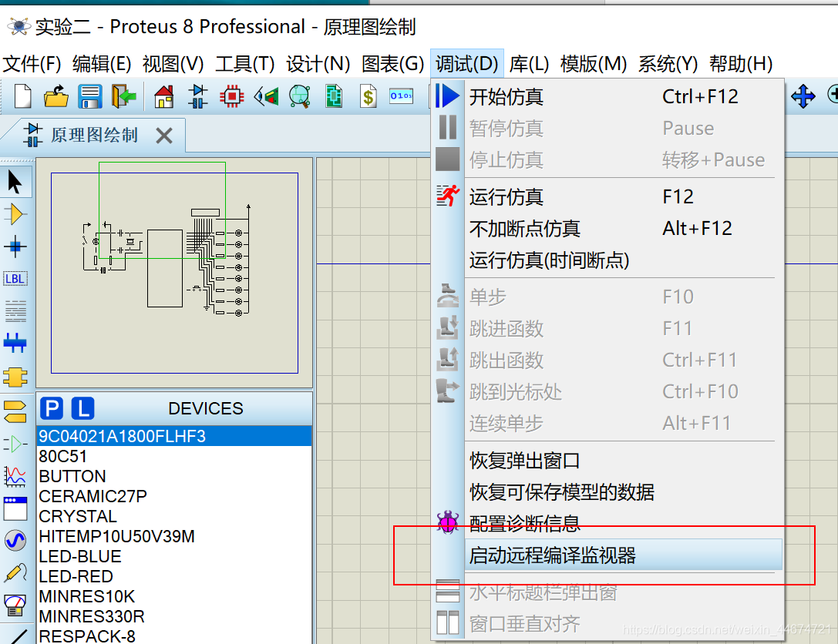Choose the Graph mode tool

pyautogui.click(x=15, y=476)
